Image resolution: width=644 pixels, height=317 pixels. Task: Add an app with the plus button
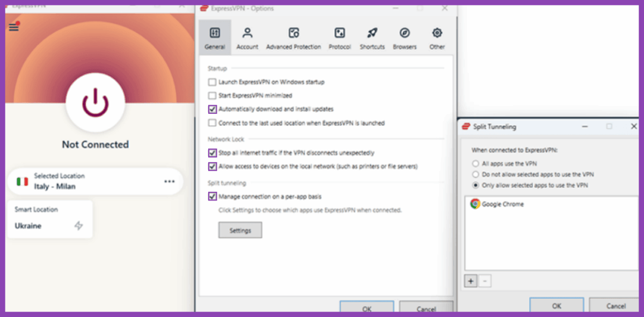coord(471,281)
